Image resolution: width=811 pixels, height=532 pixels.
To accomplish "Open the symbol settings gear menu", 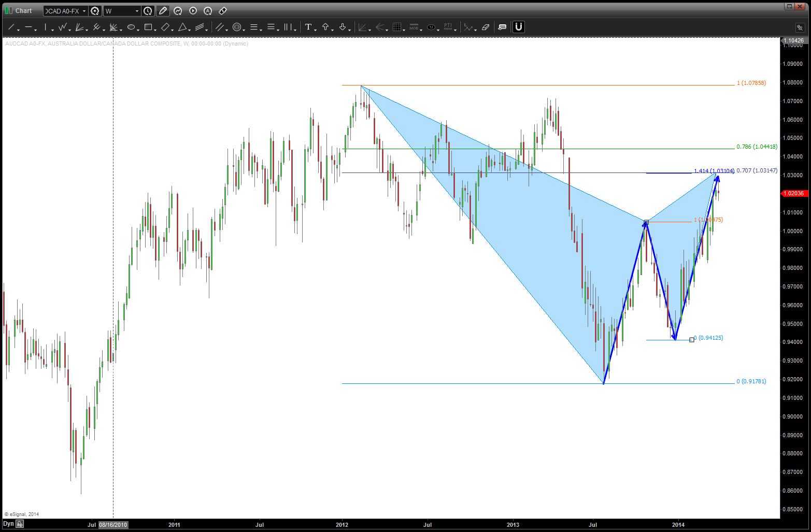I will pos(95,11).
